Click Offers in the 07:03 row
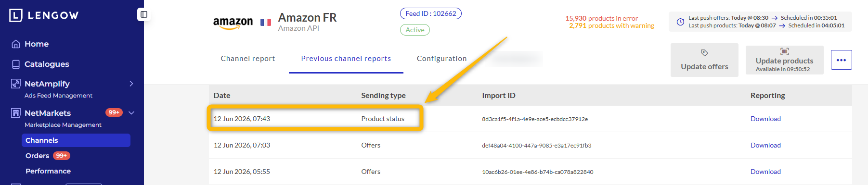Image resolution: width=868 pixels, height=185 pixels. click(x=371, y=146)
